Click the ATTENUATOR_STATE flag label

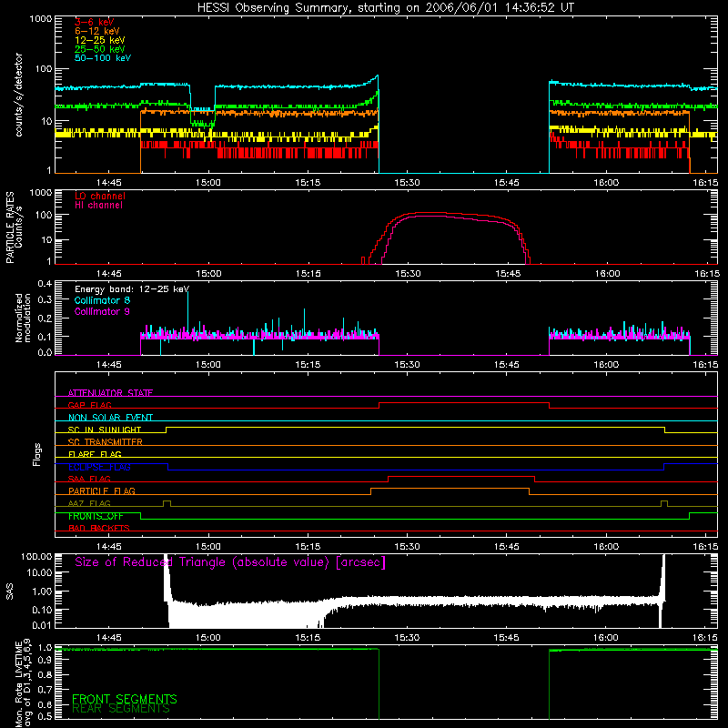tap(110, 393)
